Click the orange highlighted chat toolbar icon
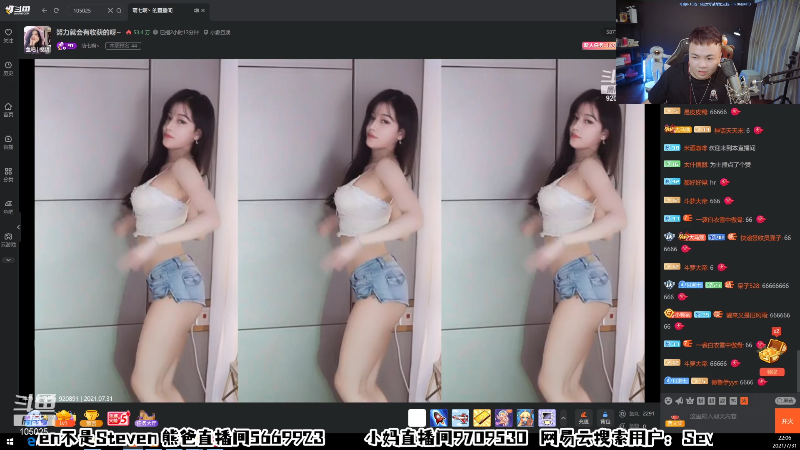800x450 pixels. [x=744, y=401]
